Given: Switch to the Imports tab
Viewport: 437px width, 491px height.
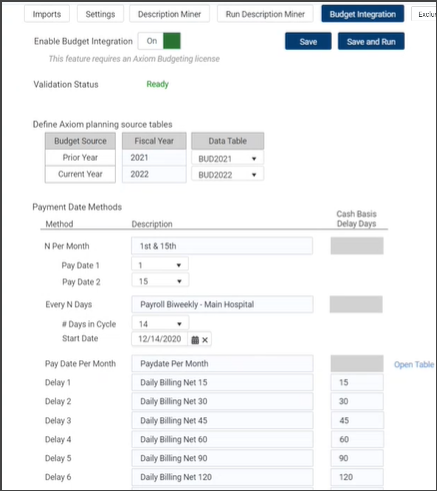Looking at the screenshot, I should 47,14.
